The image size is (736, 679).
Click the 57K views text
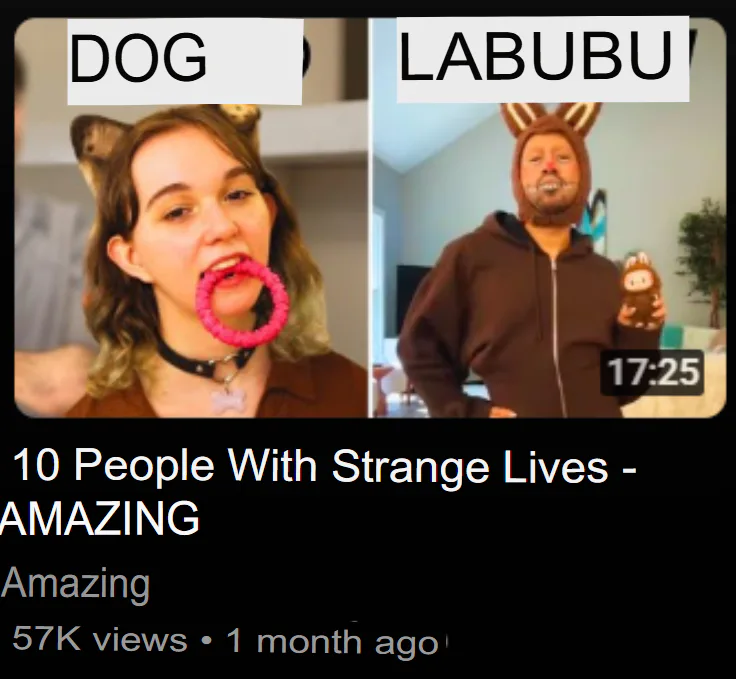(100, 639)
